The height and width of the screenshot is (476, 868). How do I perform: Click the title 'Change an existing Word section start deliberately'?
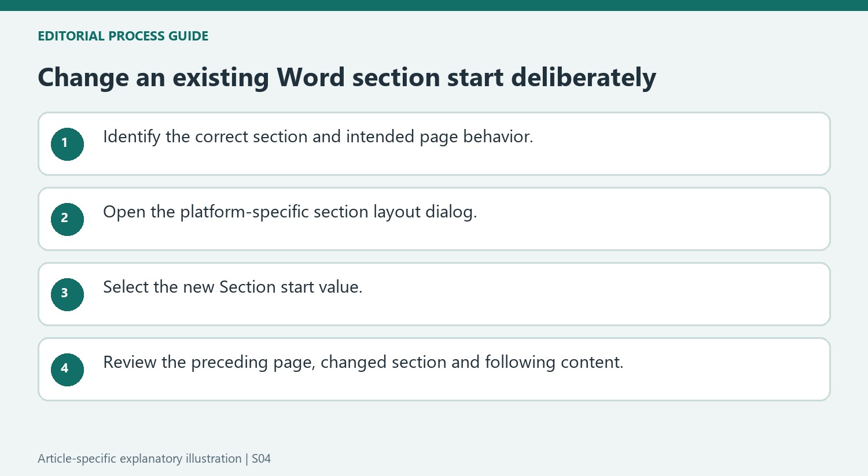click(x=347, y=78)
